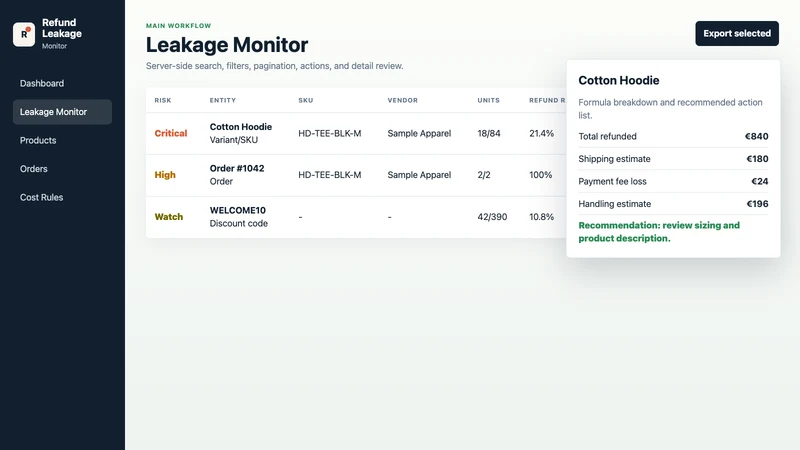Sort by the SKU column header
The height and width of the screenshot is (450, 800).
click(x=306, y=101)
